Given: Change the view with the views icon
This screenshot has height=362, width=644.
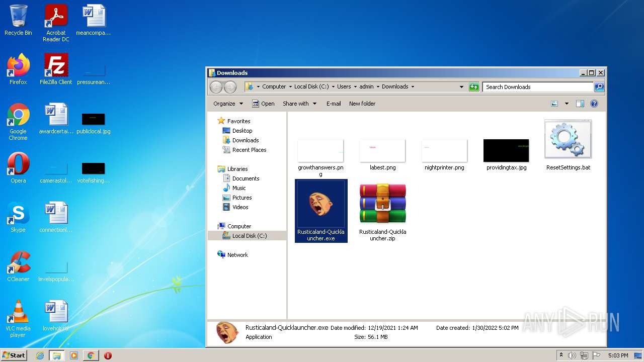Looking at the screenshot, I should click(x=554, y=104).
